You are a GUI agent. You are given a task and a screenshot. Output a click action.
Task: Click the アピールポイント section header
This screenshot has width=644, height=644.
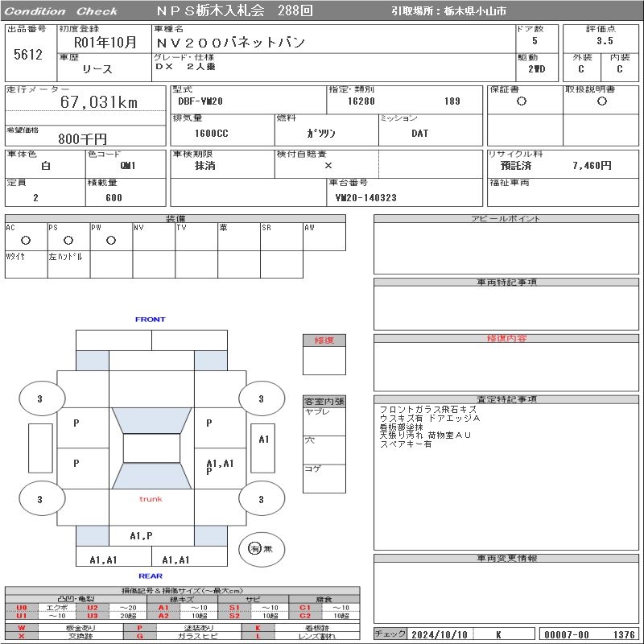pyautogui.click(x=506, y=218)
